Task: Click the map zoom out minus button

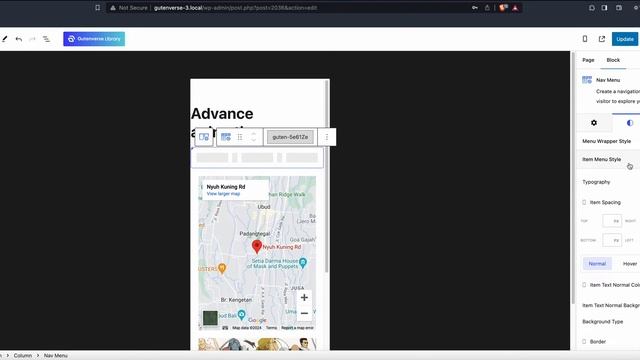Action: [304, 313]
